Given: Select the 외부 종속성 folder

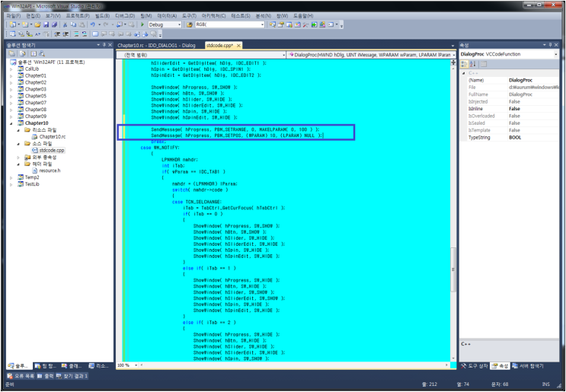Looking at the screenshot, I should point(42,158).
